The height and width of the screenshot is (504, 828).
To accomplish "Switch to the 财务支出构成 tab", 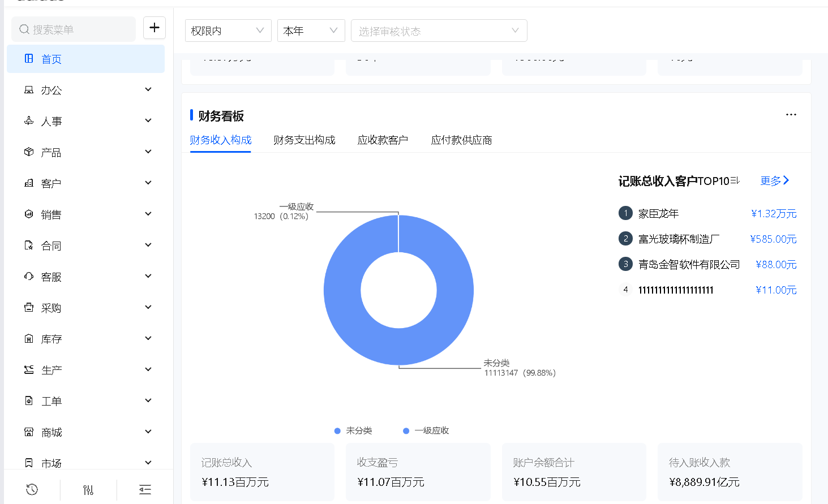I will click(304, 140).
